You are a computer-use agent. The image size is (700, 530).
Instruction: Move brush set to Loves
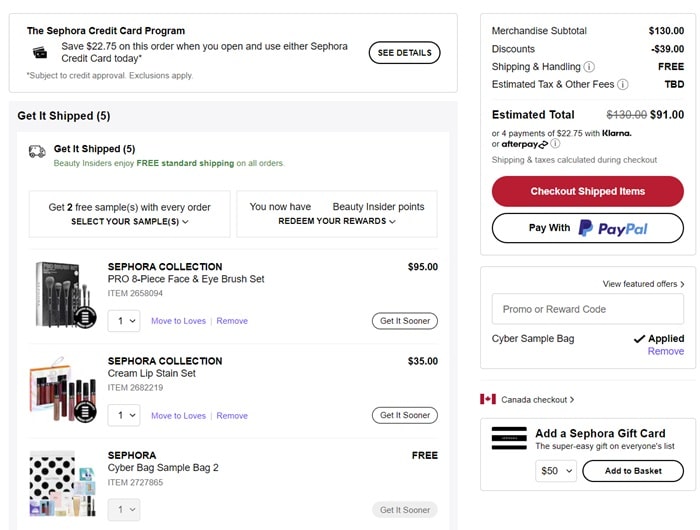point(178,321)
